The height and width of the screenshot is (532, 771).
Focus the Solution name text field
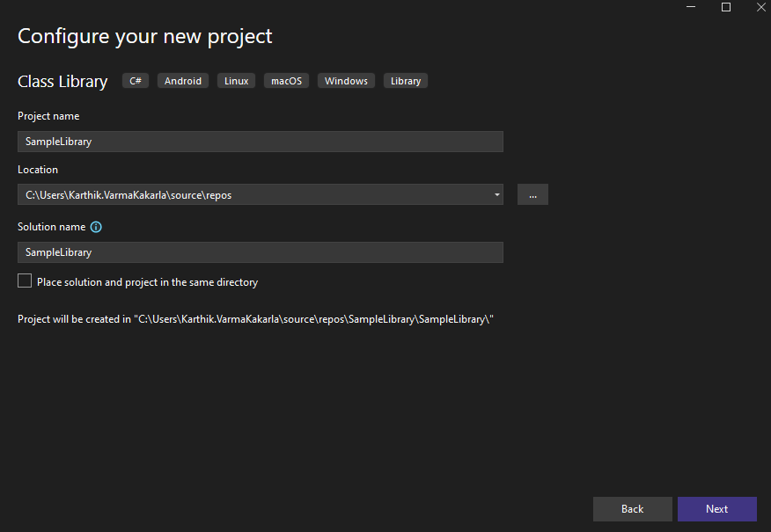(261, 252)
